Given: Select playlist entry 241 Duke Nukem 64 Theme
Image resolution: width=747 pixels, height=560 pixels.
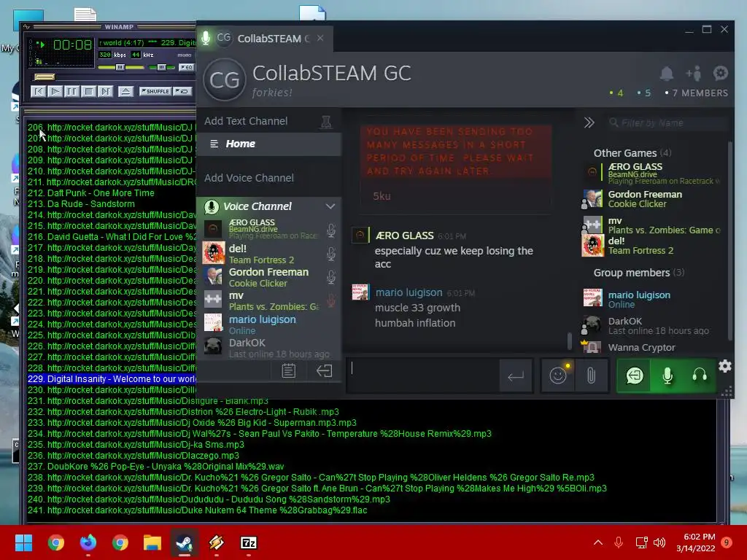Looking at the screenshot, I should point(197,510).
